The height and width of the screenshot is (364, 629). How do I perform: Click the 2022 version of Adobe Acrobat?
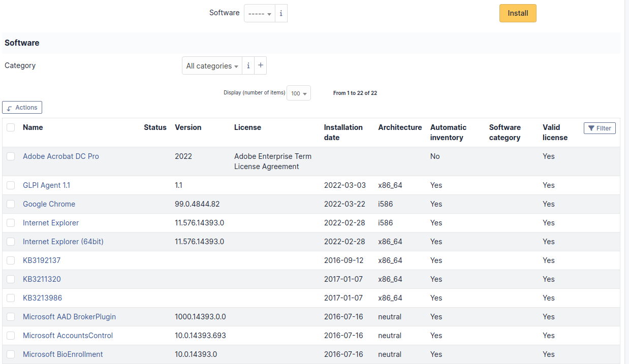(x=183, y=156)
